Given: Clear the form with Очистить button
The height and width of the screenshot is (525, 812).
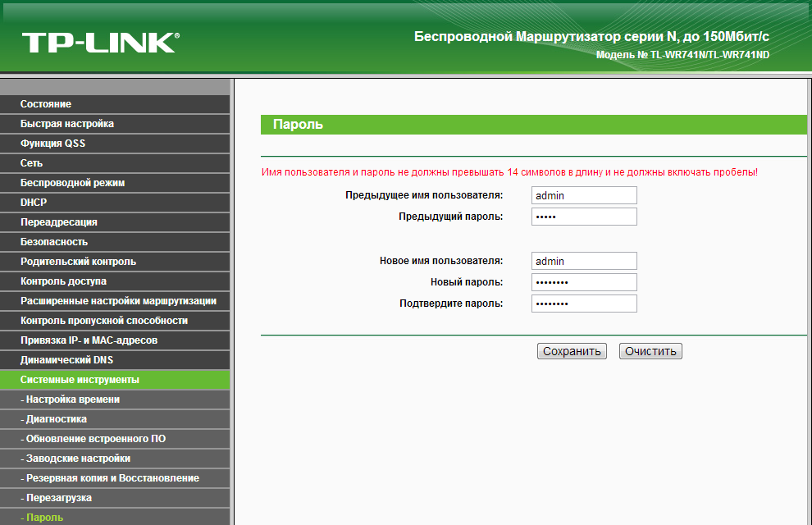Looking at the screenshot, I should [x=650, y=351].
